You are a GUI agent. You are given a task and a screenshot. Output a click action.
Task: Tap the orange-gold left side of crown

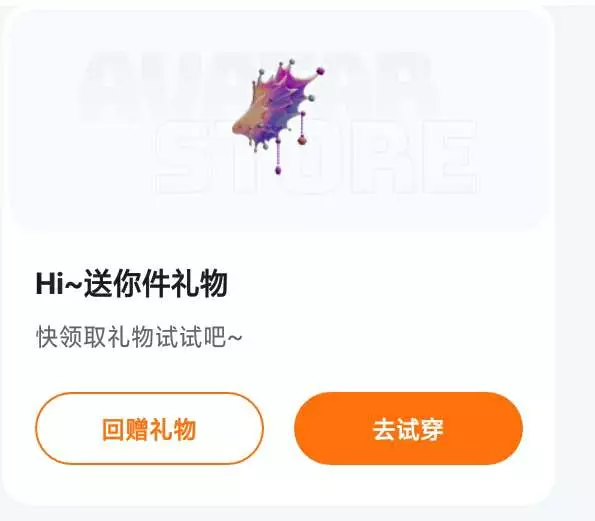(247, 118)
